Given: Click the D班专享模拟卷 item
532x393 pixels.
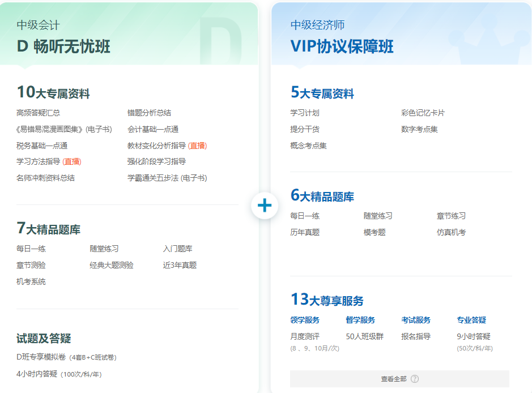Looking at the screenshot, I should click(x=66, y=357).
